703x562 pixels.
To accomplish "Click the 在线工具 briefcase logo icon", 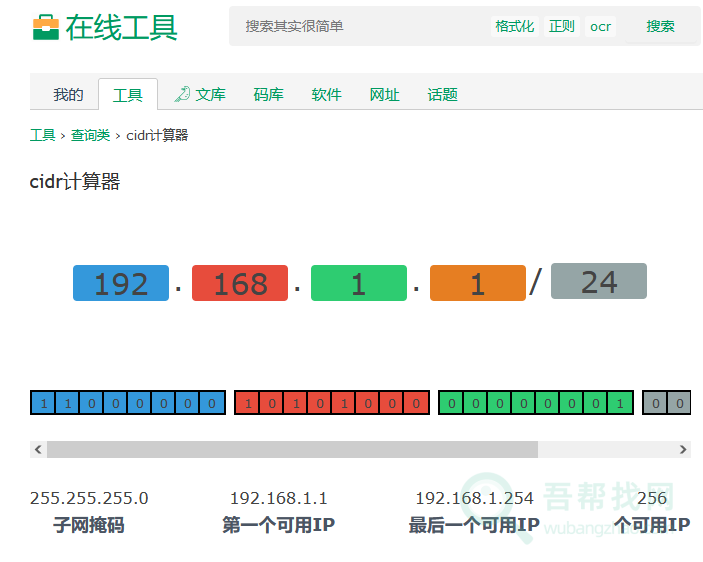I will [x=46, y=27].
